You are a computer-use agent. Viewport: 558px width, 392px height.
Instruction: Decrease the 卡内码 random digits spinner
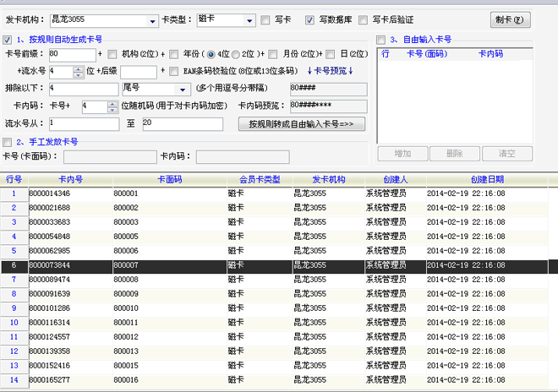(x=112, y=110)
